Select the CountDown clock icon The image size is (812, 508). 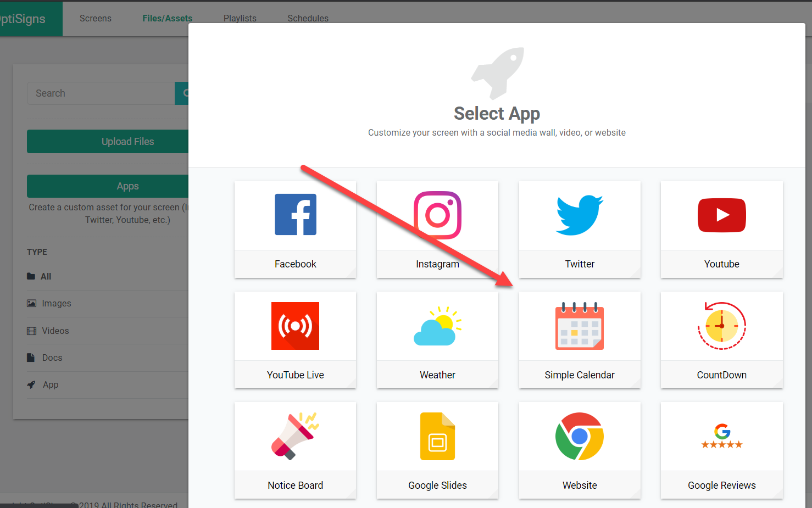pyautogui.click(x=721, y=326)
